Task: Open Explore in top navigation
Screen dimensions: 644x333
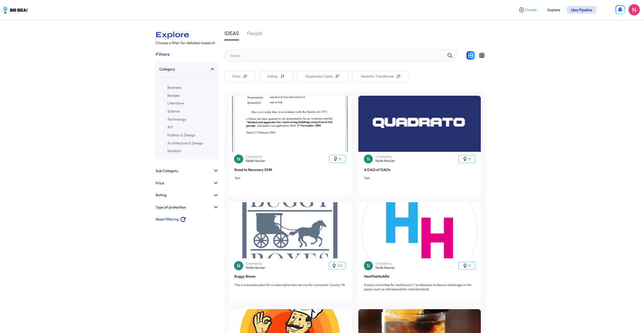Action: pyautogui.click(x=553, y=10)
